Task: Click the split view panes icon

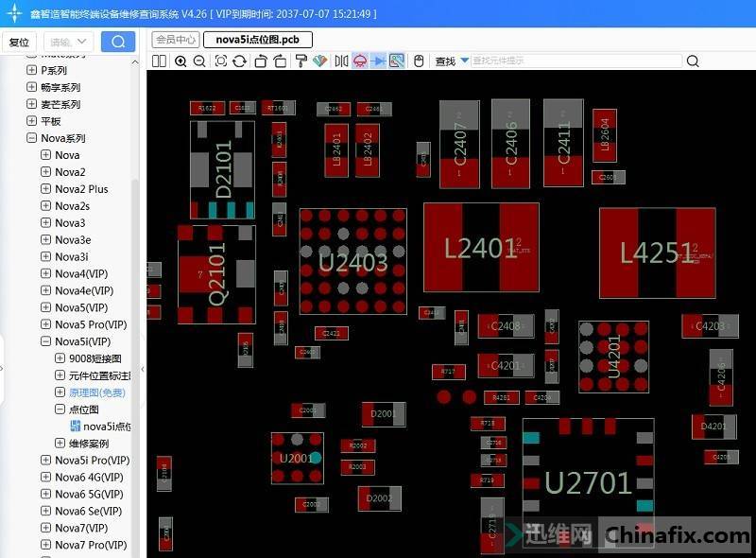Action: click(159, 61)
